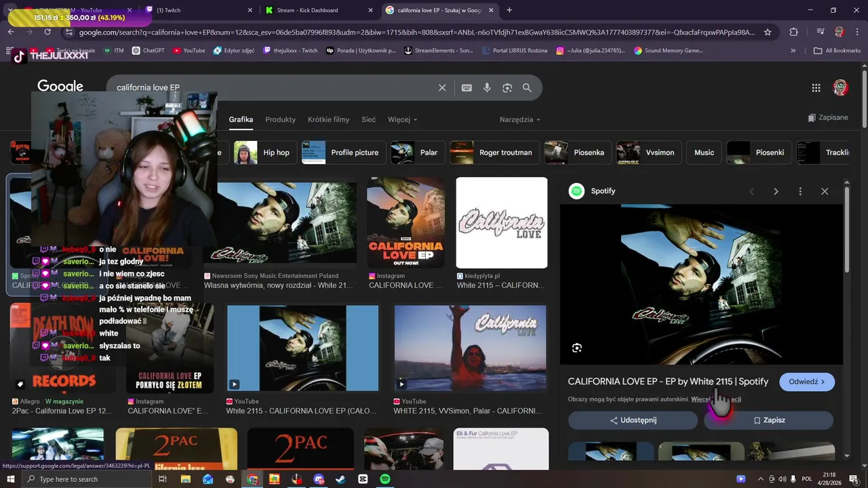
Task: Show next image in preview panel
Action: tap(776, 191)
